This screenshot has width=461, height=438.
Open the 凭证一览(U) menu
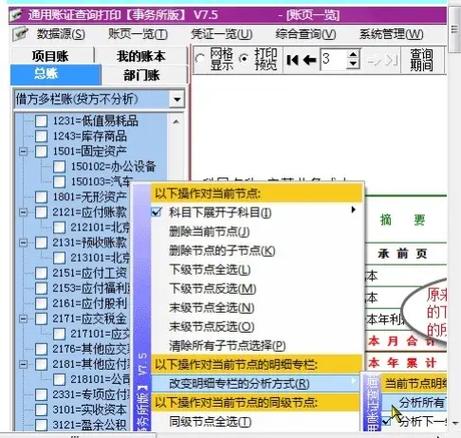[221, 34]
